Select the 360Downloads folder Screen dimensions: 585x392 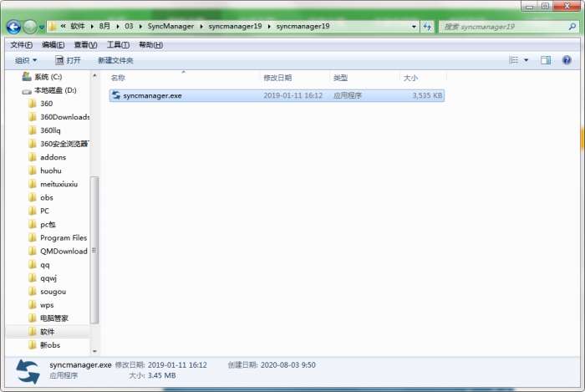(x=64, y=117)
